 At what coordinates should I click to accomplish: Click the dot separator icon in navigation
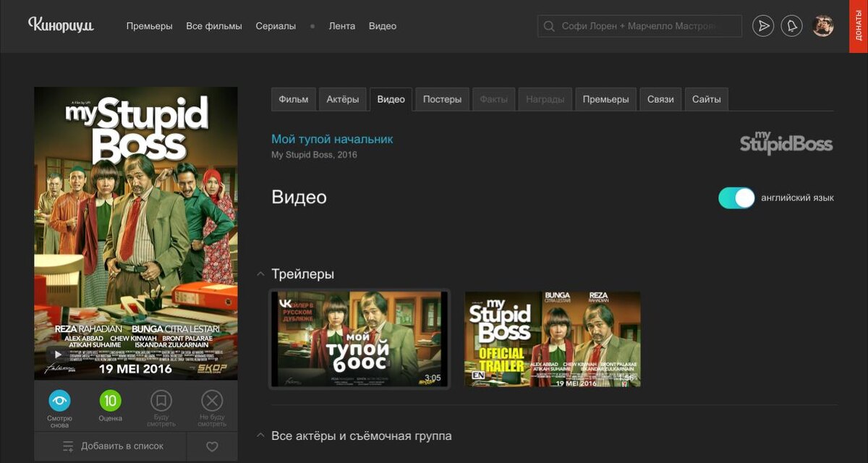[312, 26]
